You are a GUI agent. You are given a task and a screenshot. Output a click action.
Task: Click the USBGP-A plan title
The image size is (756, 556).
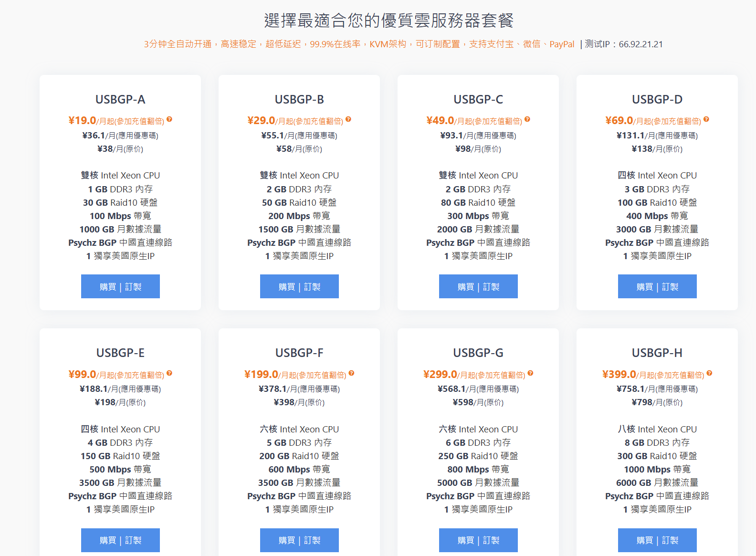click(120, 99)
